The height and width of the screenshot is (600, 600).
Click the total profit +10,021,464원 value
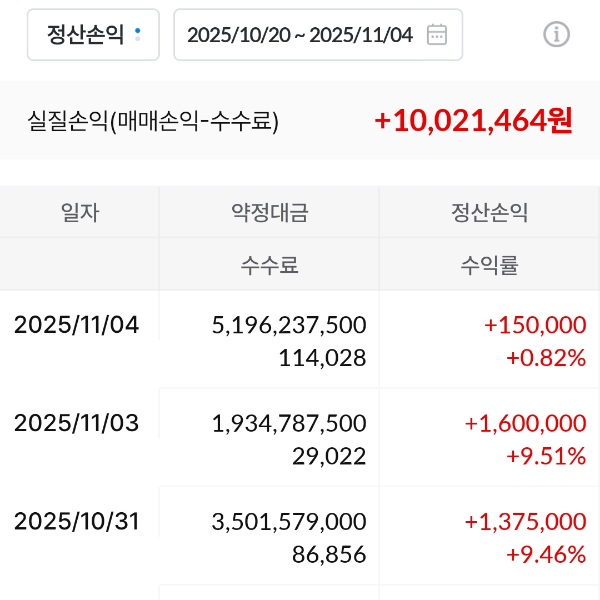click(473, 121)
